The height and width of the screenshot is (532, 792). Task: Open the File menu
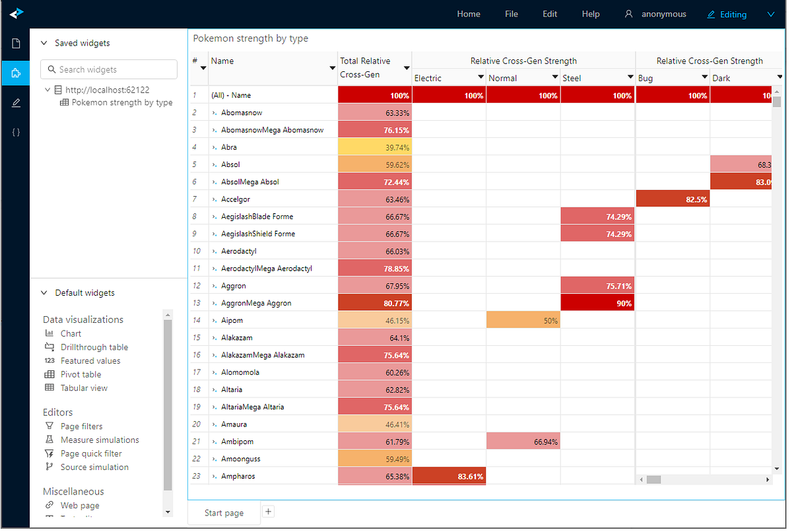pos(511,14)
